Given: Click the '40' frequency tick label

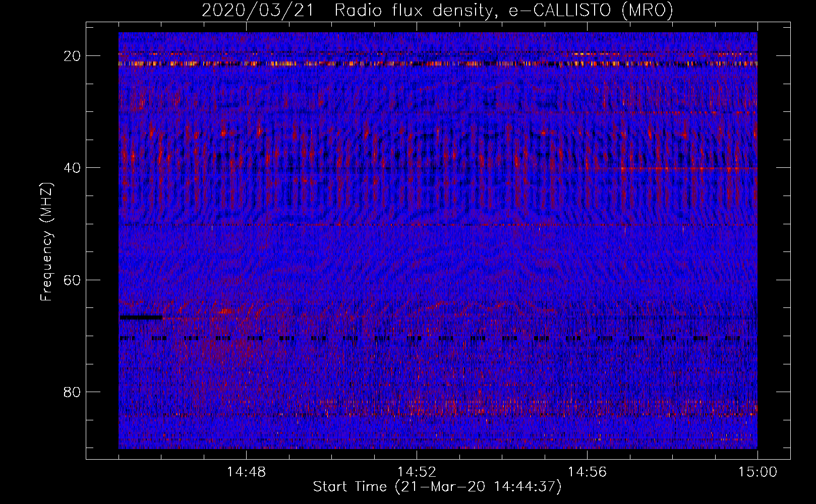Looking at the screenshot, I should 72,168.
